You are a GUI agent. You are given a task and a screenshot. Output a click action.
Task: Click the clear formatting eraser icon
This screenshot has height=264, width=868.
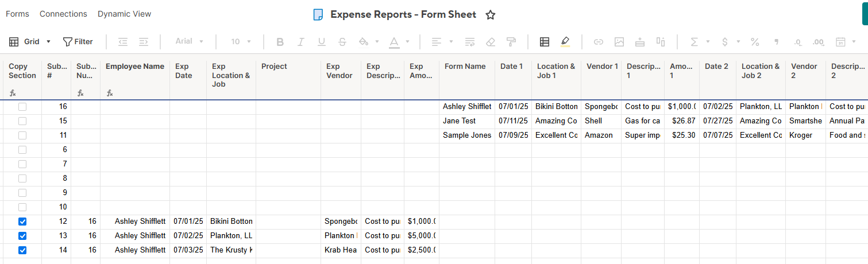click(490, 42)
